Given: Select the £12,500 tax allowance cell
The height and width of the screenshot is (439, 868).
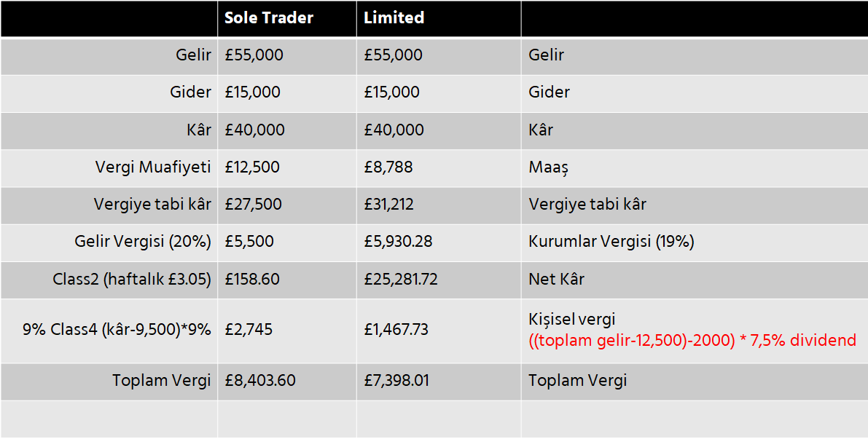Looking at the screenshot, I should click(x=253, y=167).
